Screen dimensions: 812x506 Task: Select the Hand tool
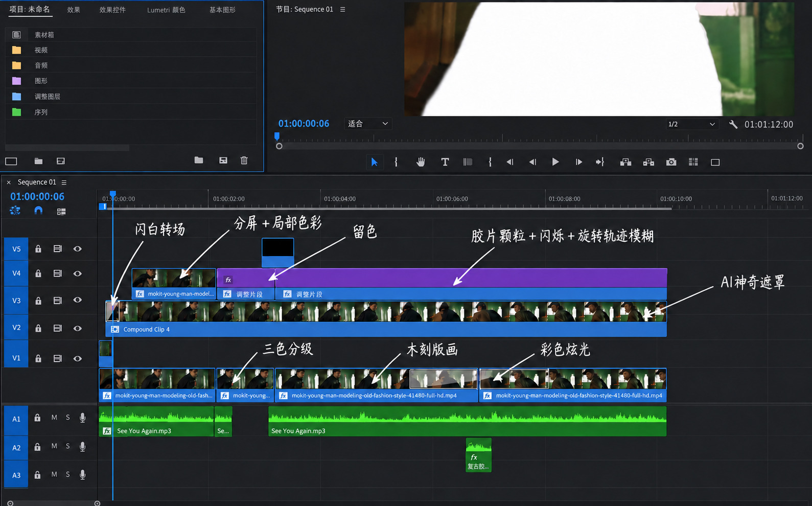point(421,162)
